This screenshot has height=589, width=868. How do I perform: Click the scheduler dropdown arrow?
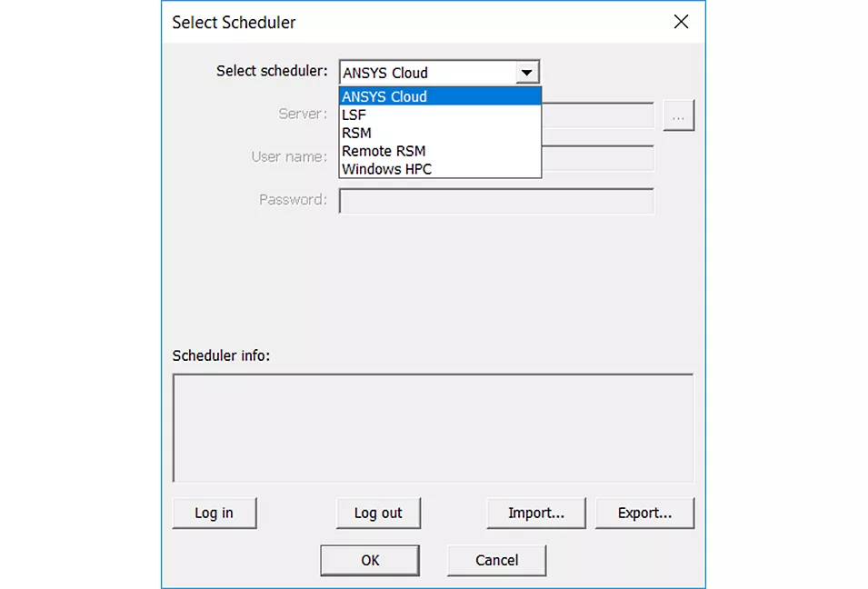pos(526,73)
